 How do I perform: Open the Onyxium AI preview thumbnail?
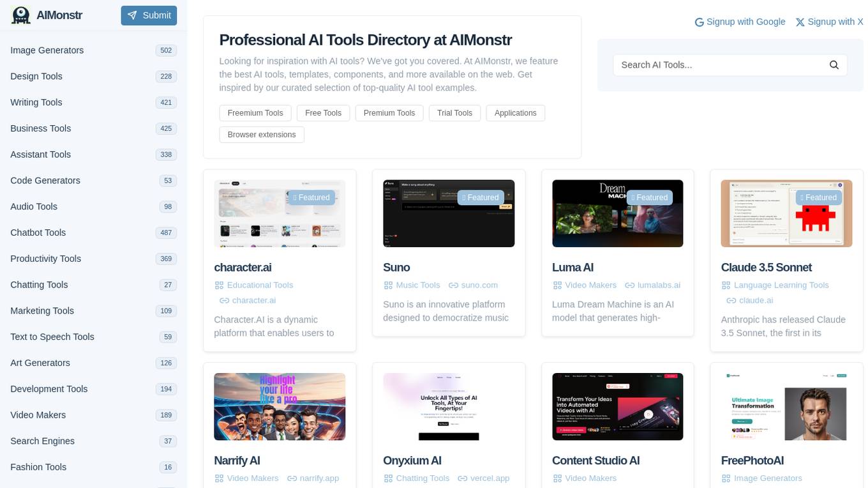pyautogui.click(x=449, y=407)
